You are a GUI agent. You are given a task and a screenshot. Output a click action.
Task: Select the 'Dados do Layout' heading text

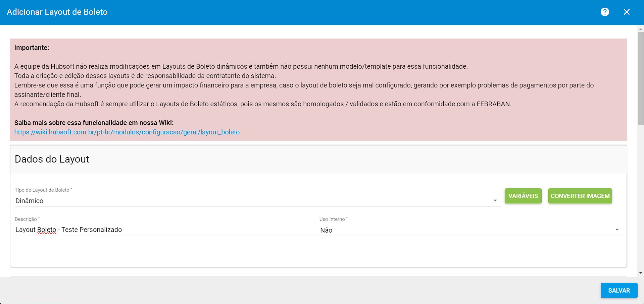[52, 159]
